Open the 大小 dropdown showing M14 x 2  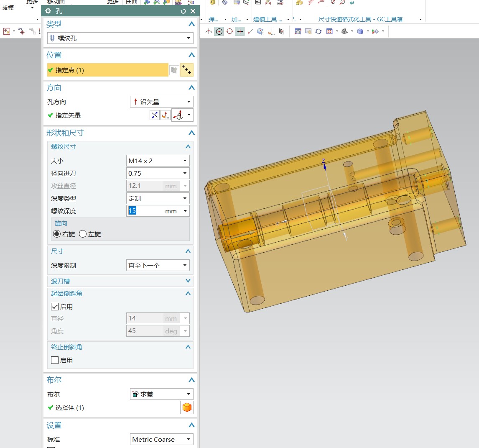click(158, 161)
